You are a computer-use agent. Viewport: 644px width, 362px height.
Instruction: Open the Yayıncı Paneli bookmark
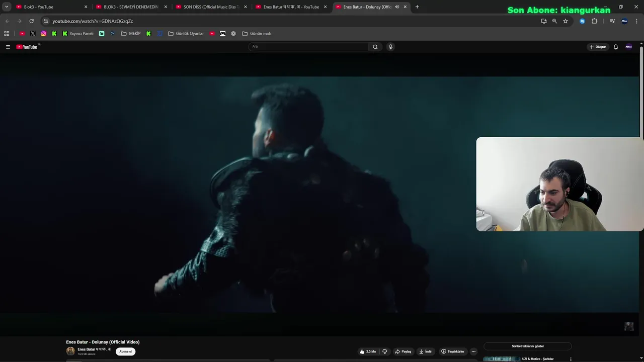point(78,34)
